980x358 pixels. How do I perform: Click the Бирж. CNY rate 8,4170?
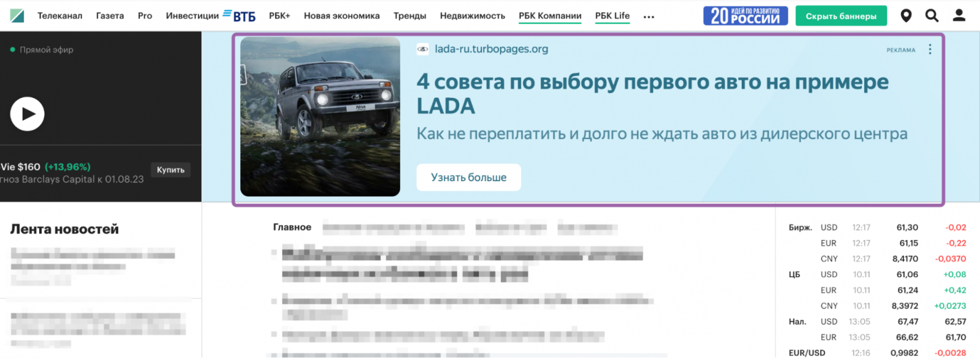click(x=905, y=259)
